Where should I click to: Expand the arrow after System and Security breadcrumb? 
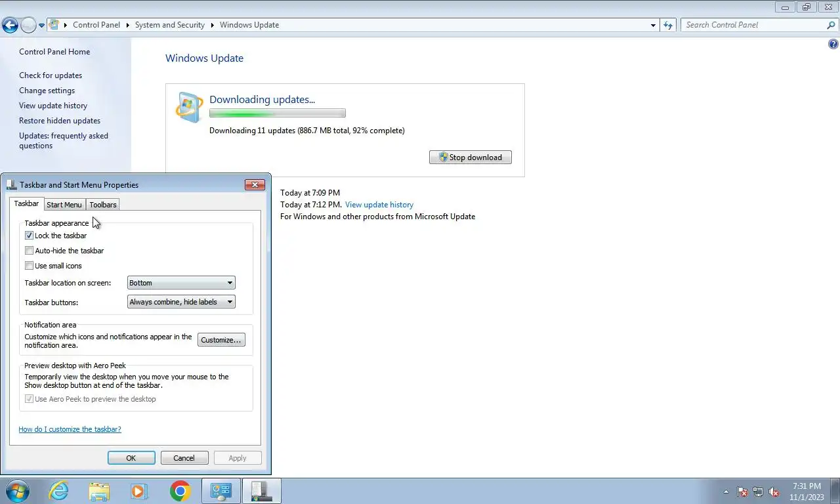pos(213,25)
